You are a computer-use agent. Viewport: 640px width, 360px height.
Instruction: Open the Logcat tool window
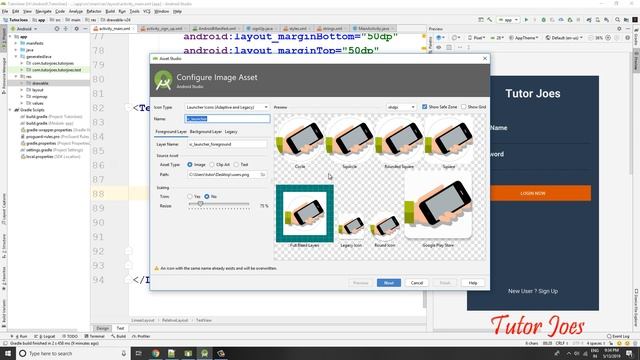point(44,336)
